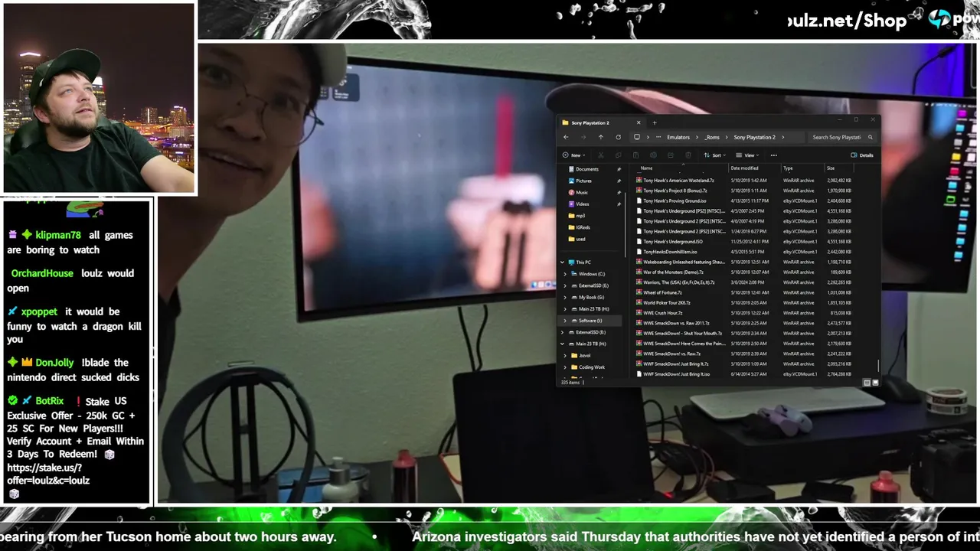Open the See more three-dot menu

774,155
